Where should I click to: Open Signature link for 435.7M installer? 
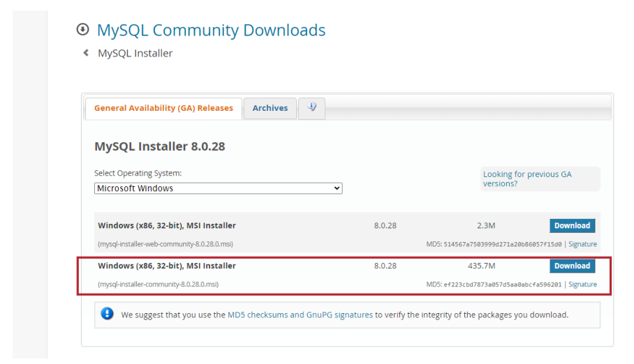pos(582,285)
